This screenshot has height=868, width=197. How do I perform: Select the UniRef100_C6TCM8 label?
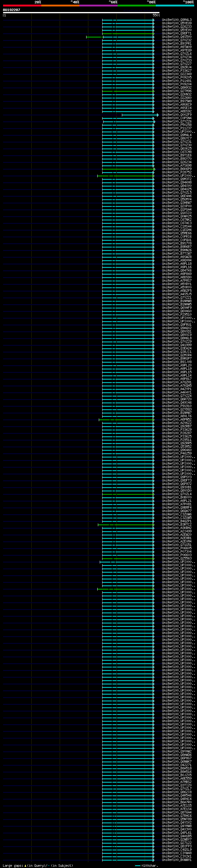click(x=177, y=152)
